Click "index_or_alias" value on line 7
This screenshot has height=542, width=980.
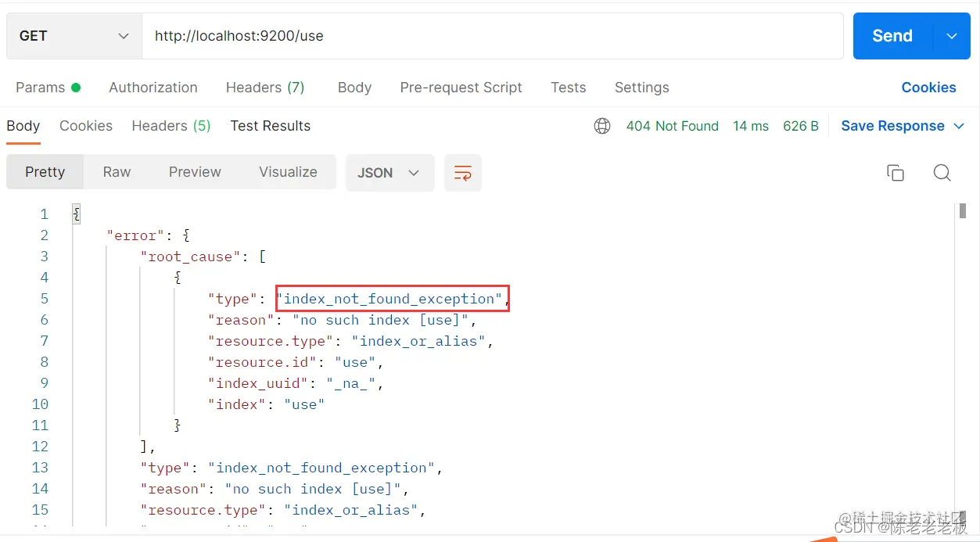click(x=418, y=340)
